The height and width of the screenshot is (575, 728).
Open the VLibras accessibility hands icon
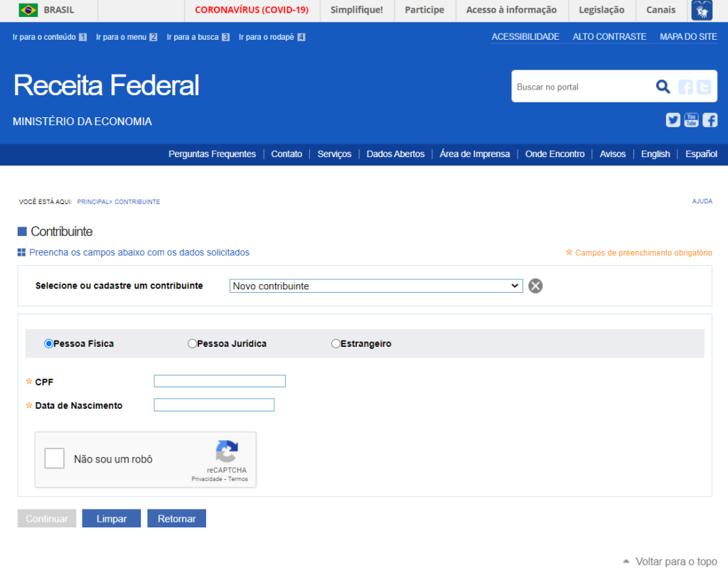pos(702,10)
